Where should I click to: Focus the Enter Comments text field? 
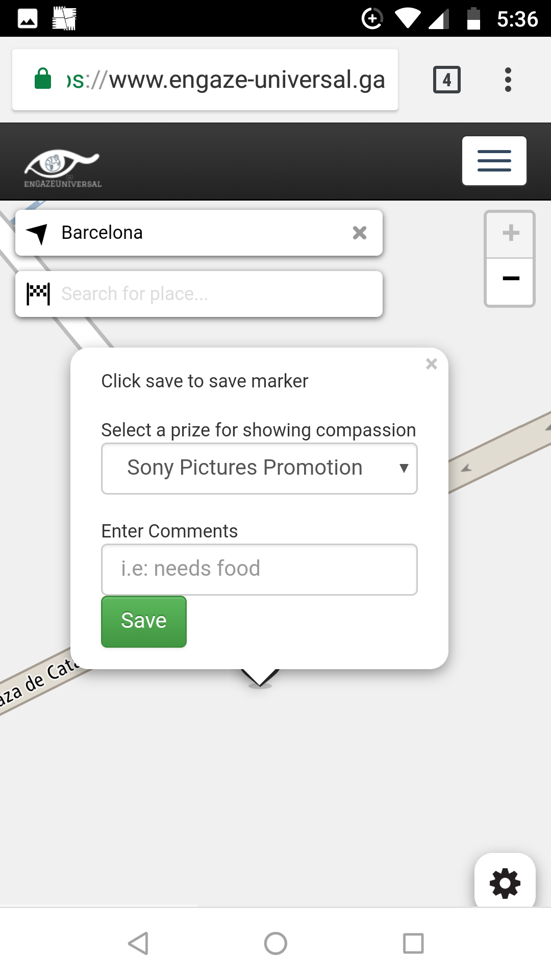tap(259, 569)
